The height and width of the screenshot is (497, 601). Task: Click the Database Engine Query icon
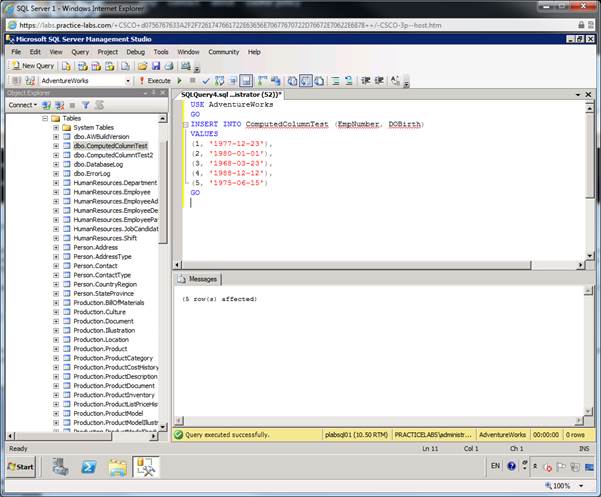point(66,66)
